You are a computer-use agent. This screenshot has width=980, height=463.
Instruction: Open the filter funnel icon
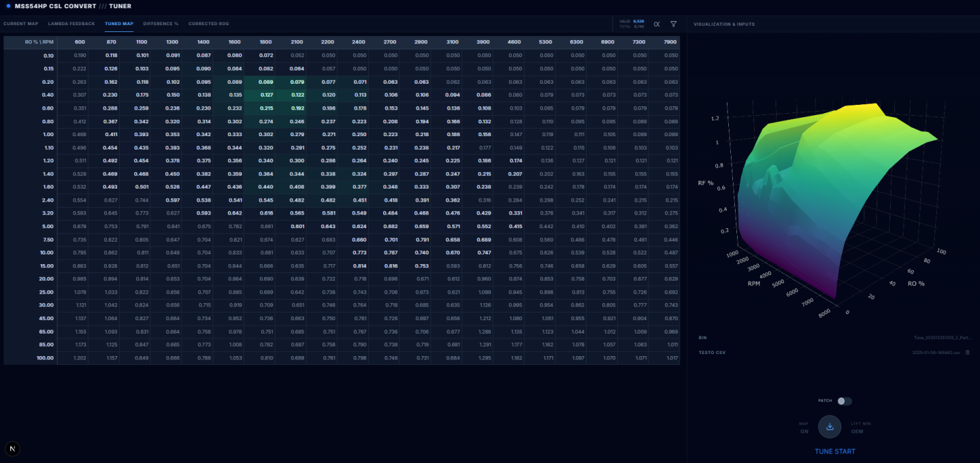tap(673, 24)
